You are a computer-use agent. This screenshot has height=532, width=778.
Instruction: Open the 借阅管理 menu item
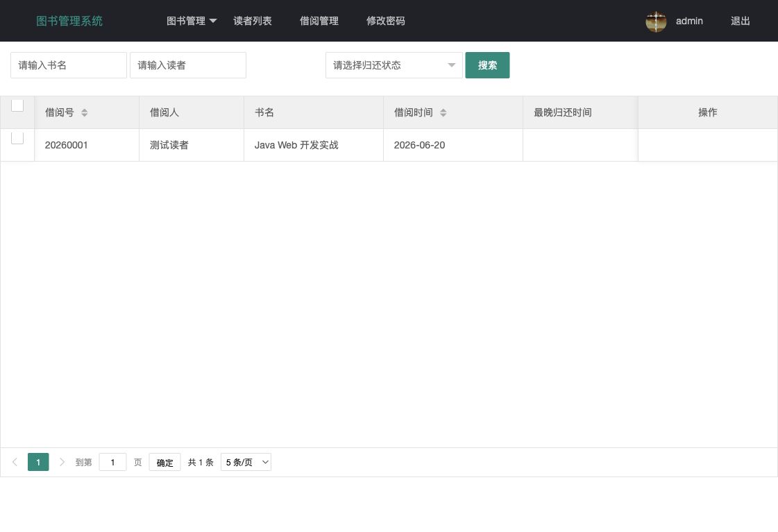click(x=319, y=21)
